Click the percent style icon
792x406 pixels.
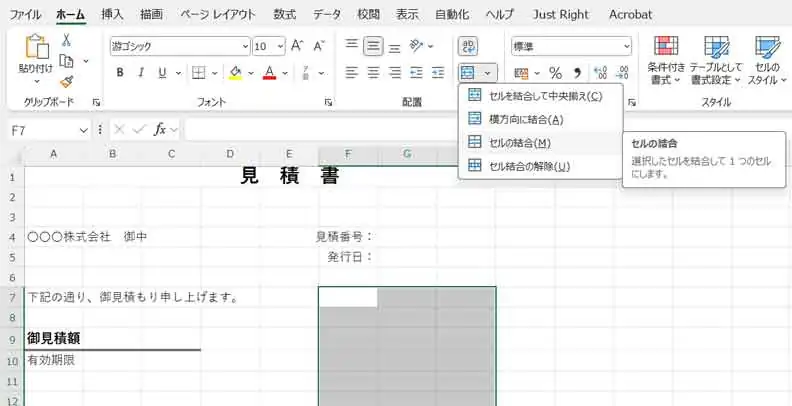553,73
